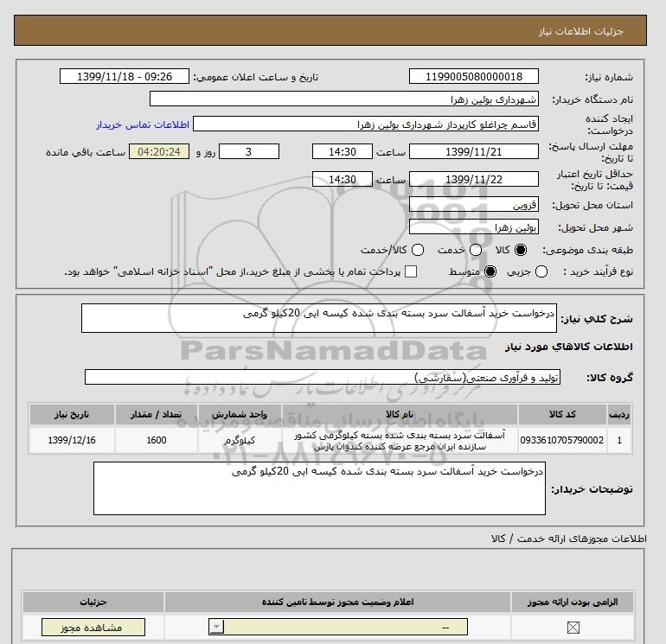Click the تاریخ نیاز column header
Image resolution: width=666 pixels, height=644 pixels.
click(72, 414)
